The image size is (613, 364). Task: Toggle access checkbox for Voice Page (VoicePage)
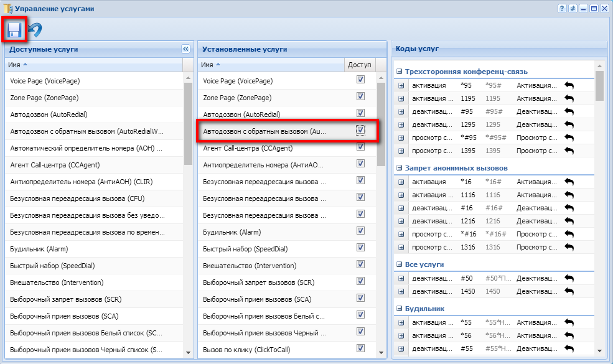[360, 80]
